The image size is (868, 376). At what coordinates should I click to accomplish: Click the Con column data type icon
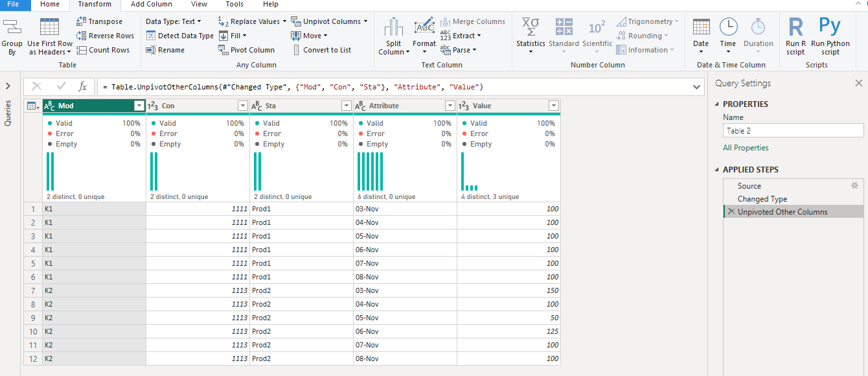pos(154,106)
